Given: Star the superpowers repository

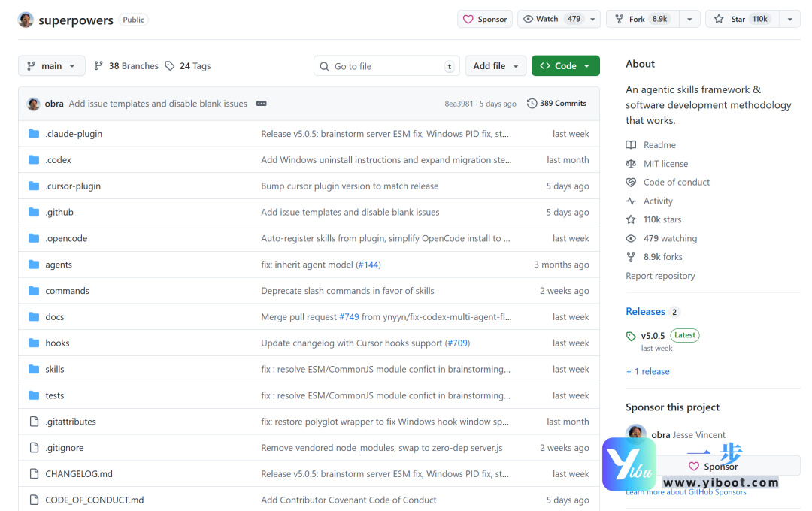Looking at the screenshot, I should (741, 20).
